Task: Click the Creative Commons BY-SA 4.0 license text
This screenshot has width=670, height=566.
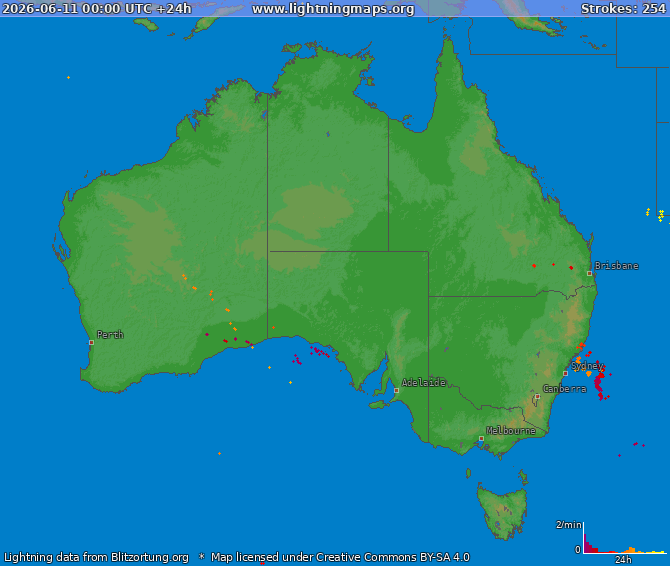Action: pyautogui.click(x=393, y=557)
